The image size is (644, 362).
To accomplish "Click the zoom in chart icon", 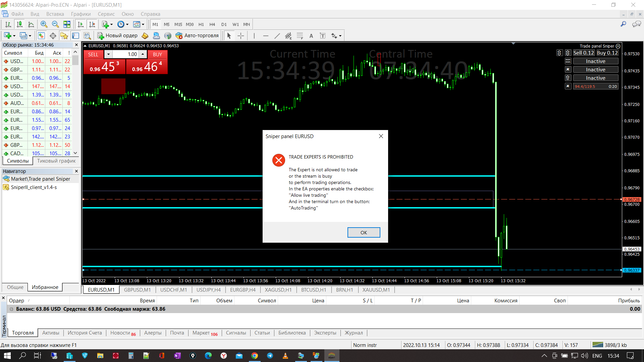I will (44, 24).
